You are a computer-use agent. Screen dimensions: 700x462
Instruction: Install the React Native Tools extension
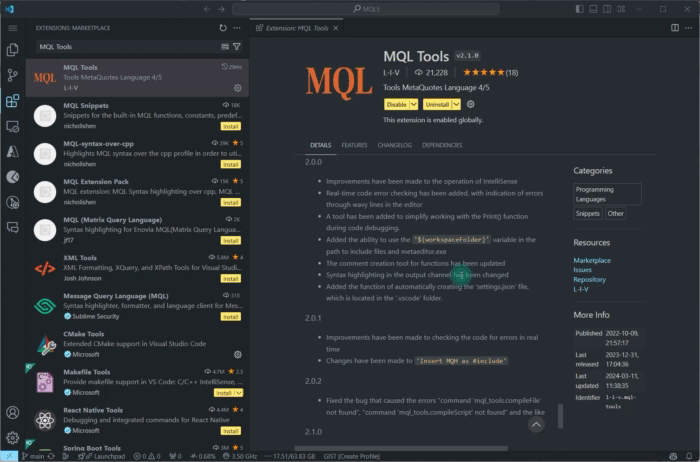(231, 431)
